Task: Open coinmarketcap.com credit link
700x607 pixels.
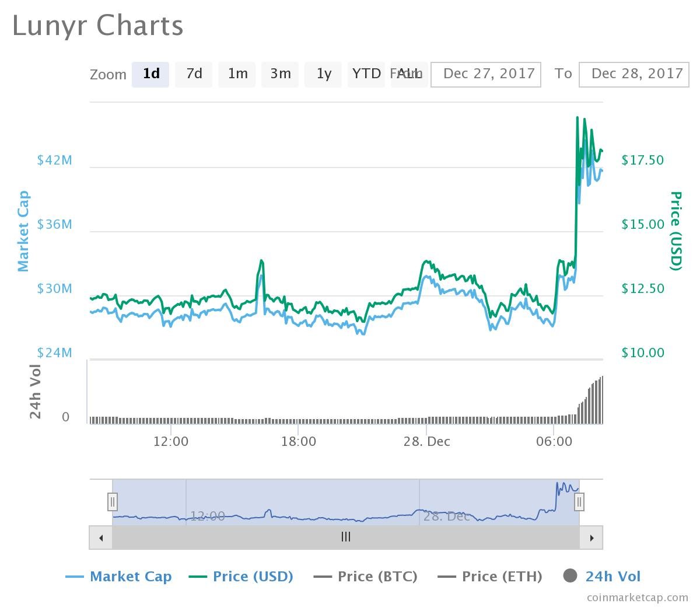Action: pos(638,597)
